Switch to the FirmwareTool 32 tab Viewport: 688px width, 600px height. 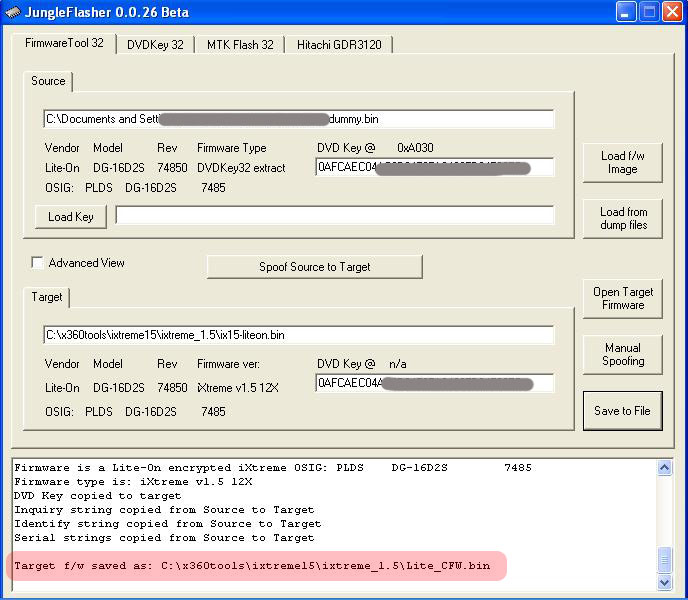64,43
